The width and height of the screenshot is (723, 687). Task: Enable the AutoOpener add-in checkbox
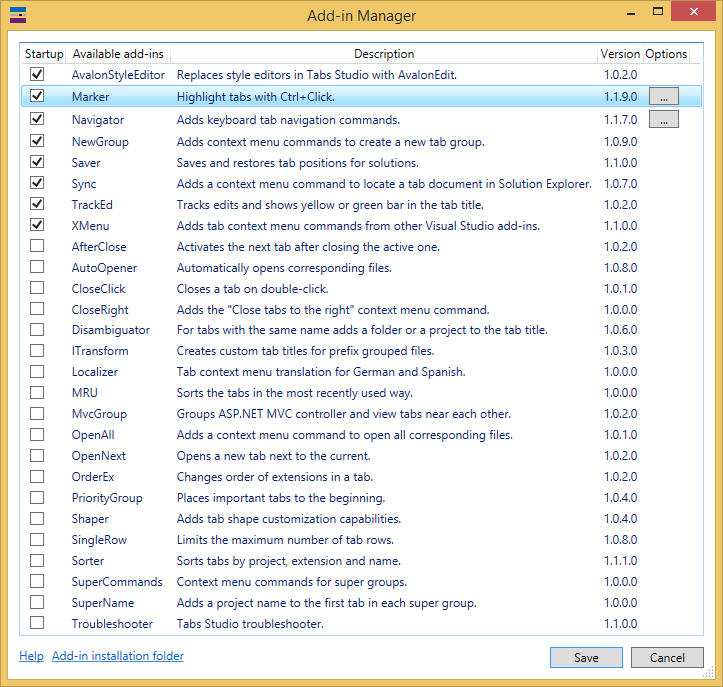point(37,268)
